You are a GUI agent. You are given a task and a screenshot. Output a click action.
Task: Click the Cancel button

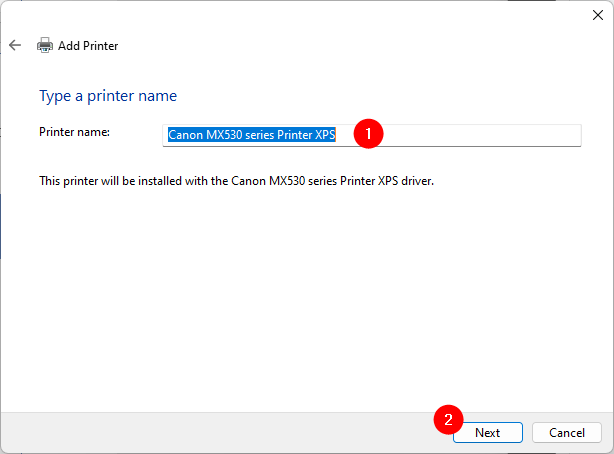[567, 432]
